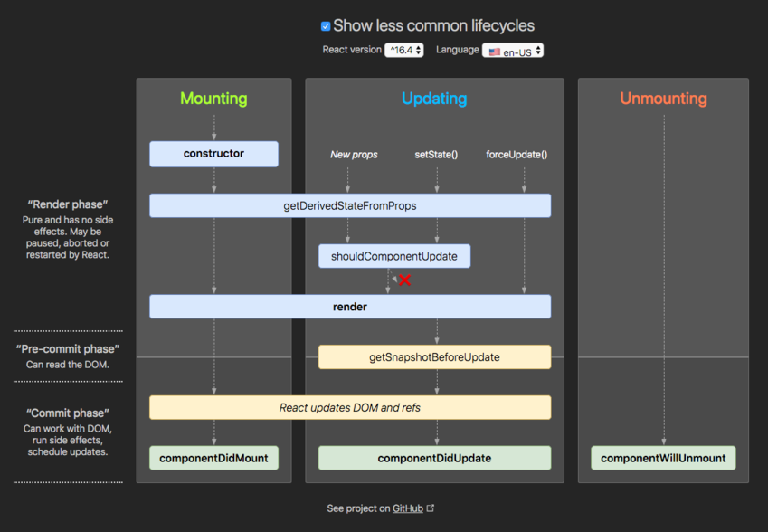Click the Mounting heading

pos(213,99)
